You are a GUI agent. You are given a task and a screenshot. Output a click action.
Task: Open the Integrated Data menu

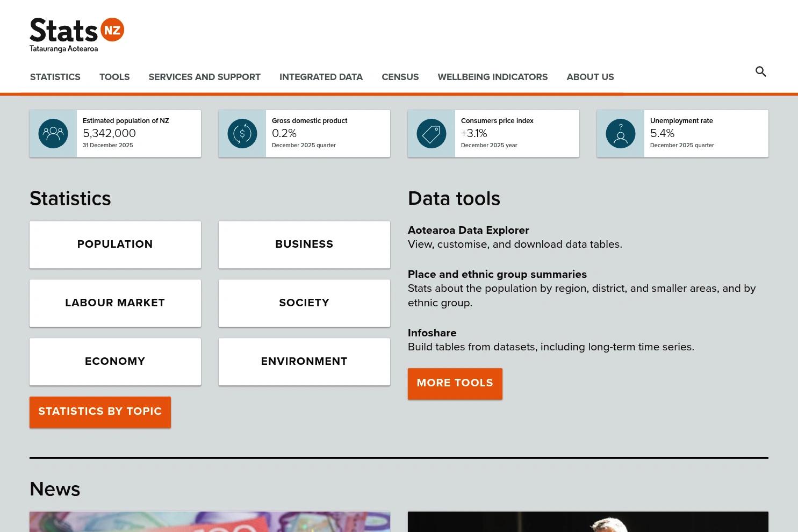point(321,77)
